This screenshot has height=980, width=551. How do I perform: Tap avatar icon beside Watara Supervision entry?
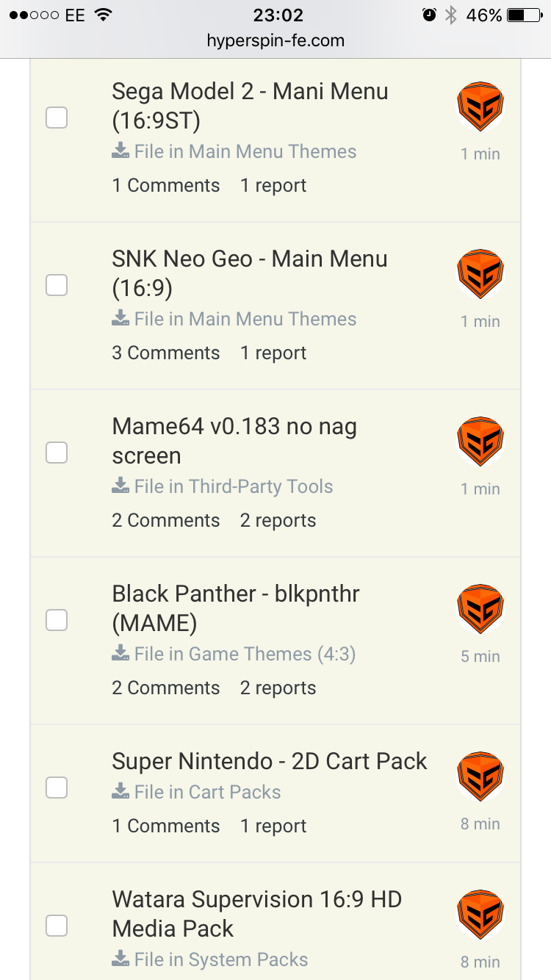pos(480,915)
